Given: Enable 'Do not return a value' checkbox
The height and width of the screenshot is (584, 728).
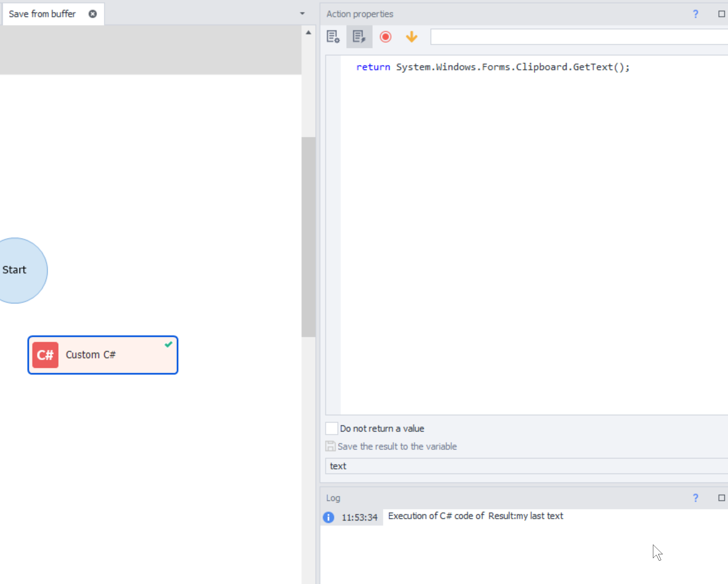Looking at the screenshot, I should coord(331,428).
